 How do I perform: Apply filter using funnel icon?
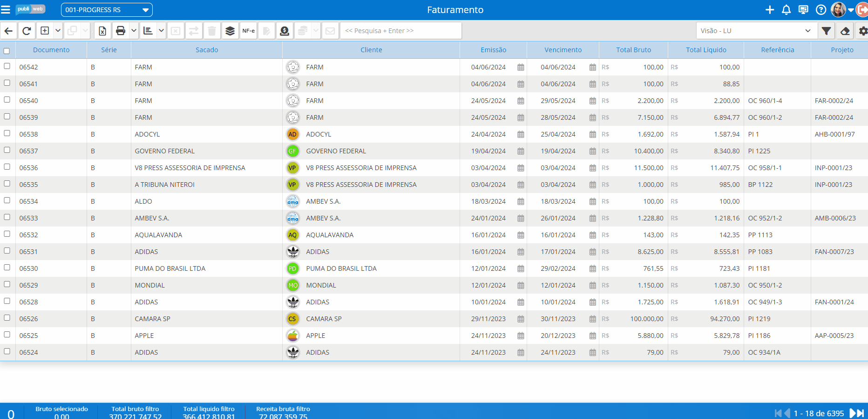click(826, 31)
